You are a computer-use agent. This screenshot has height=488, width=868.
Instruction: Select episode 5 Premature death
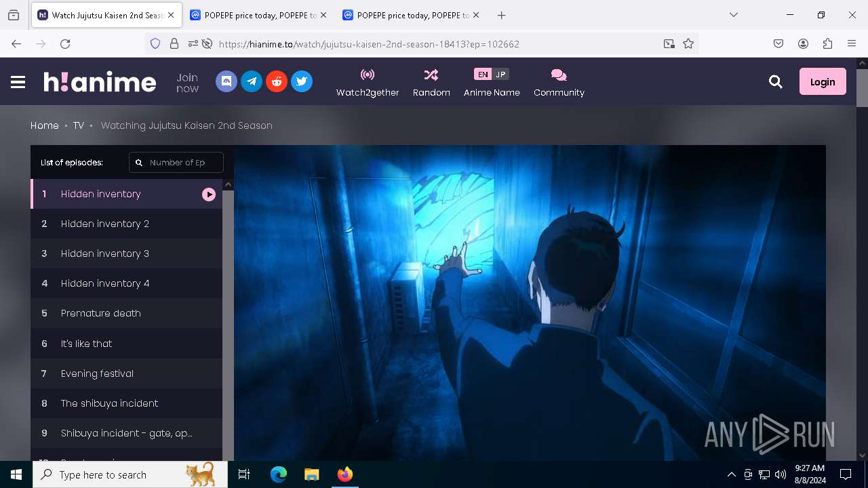point(126,313)
